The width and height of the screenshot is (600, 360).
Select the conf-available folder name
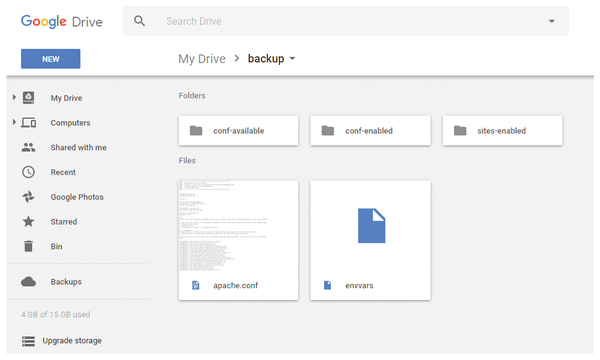click(238, 131)
